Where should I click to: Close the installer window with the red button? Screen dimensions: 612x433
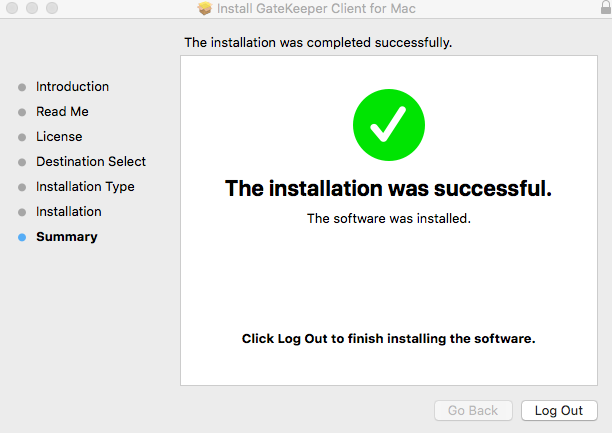11,8
